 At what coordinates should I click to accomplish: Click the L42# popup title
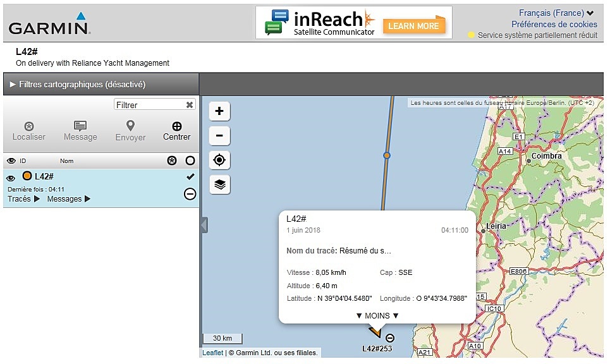[296, 219]
